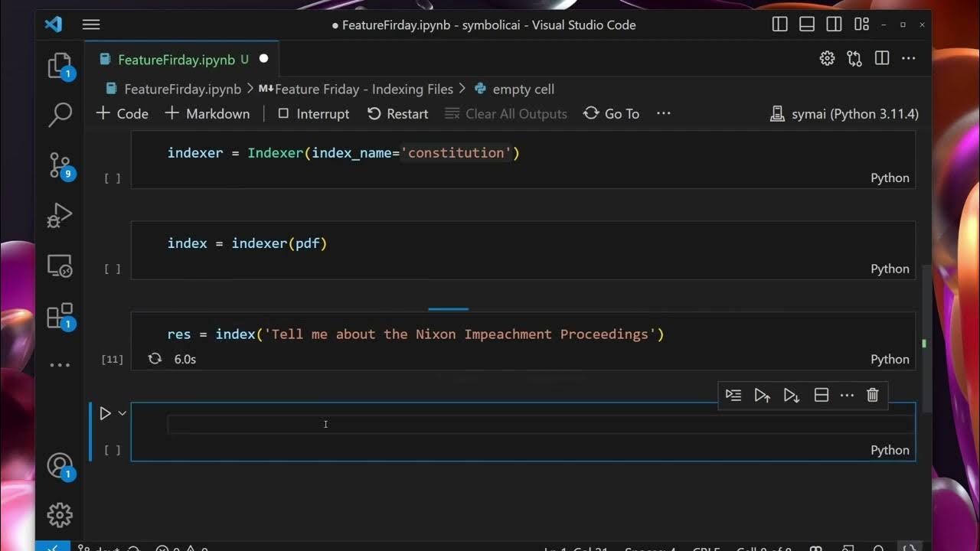This screenshot has width=980, height=551.
Task: Delete the empty cell using the trash icon
Action: pos(872,395)
